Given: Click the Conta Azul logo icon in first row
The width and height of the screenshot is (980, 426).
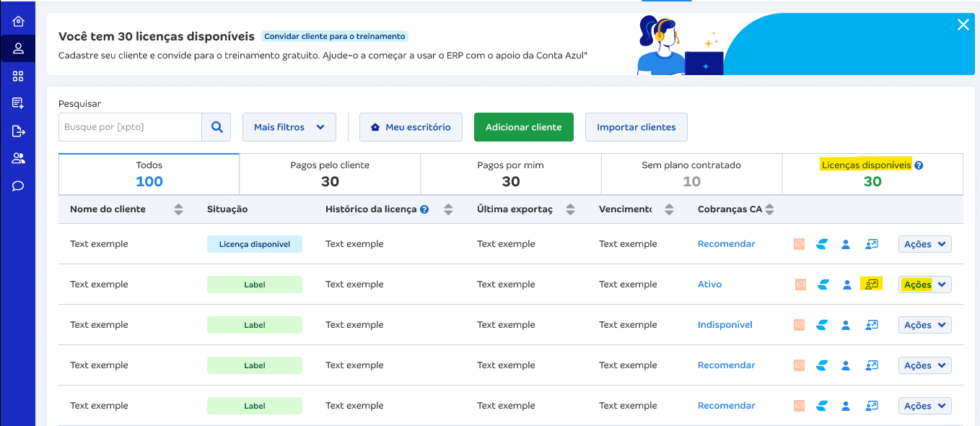Looking at the screenshot, I should (822, 244).
